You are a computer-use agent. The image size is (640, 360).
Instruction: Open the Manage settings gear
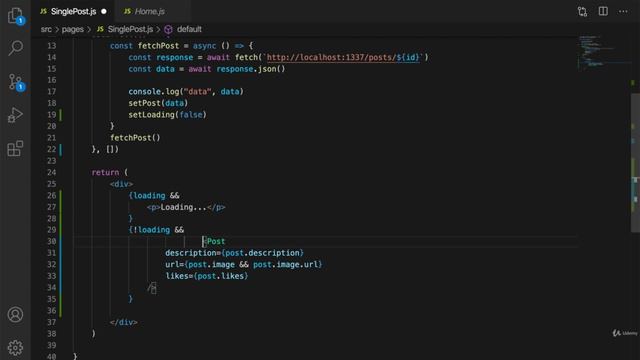(x=16, y=347)
